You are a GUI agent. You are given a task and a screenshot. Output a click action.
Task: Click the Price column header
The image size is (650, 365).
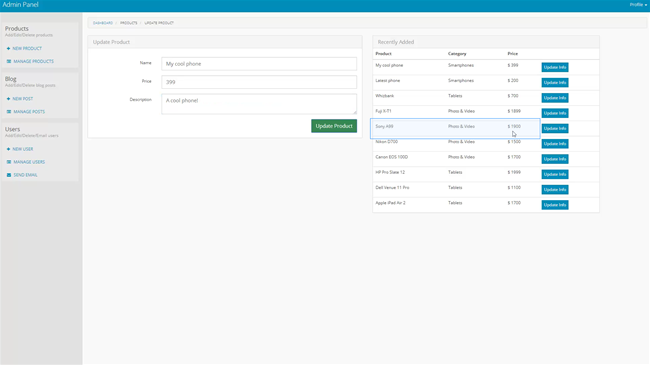coord(513,54)
